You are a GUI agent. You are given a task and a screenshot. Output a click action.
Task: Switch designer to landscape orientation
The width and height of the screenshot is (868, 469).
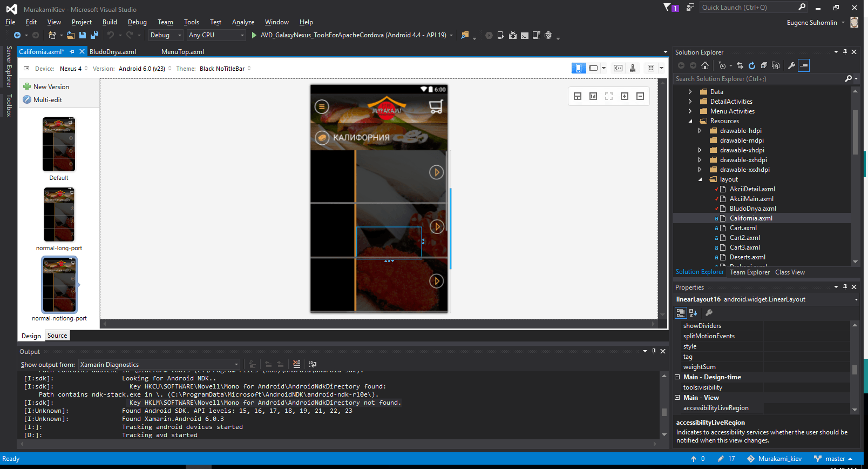pos(593,68)
